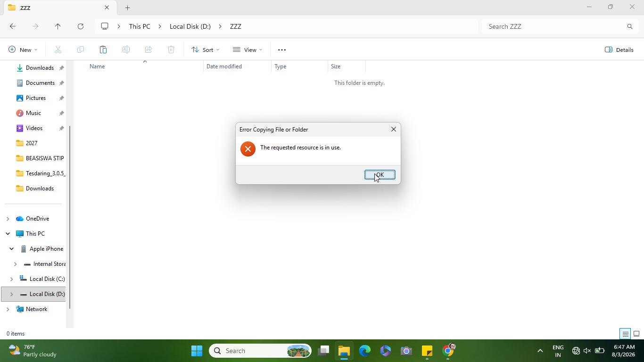This screenshot has height=362, width=644.
Task: Collapse the This PC tree node
Action: [x=8, y=234]
